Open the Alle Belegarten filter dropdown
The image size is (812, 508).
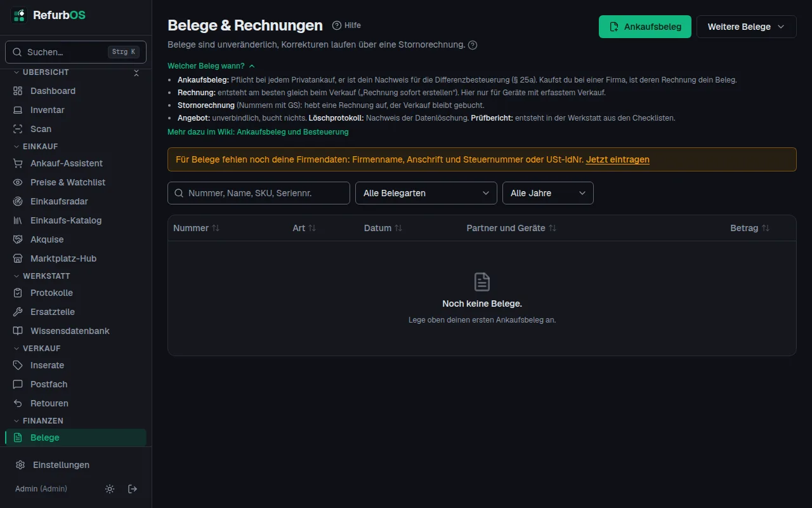point(426,193)
